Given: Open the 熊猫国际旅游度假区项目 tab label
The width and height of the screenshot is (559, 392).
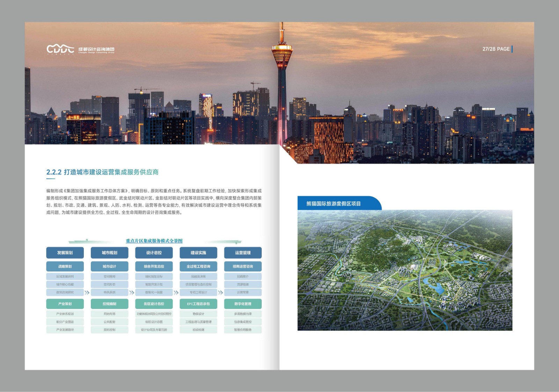Looking at the screenshot, I should (x=334, y=204).
